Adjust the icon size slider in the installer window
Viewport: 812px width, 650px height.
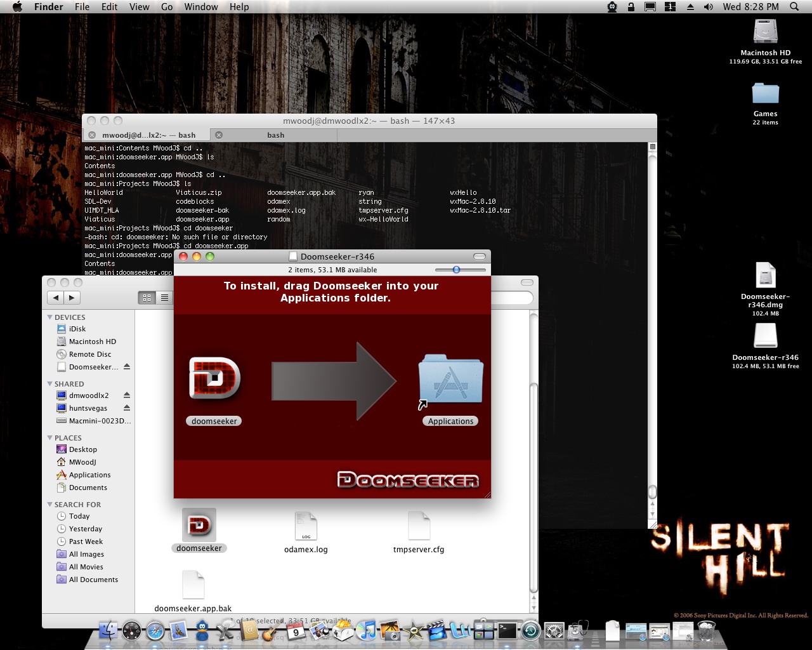[456, 270]
